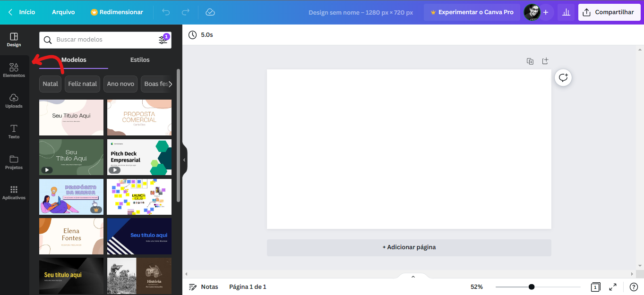Click the magnifier search icon

[48, 40]
